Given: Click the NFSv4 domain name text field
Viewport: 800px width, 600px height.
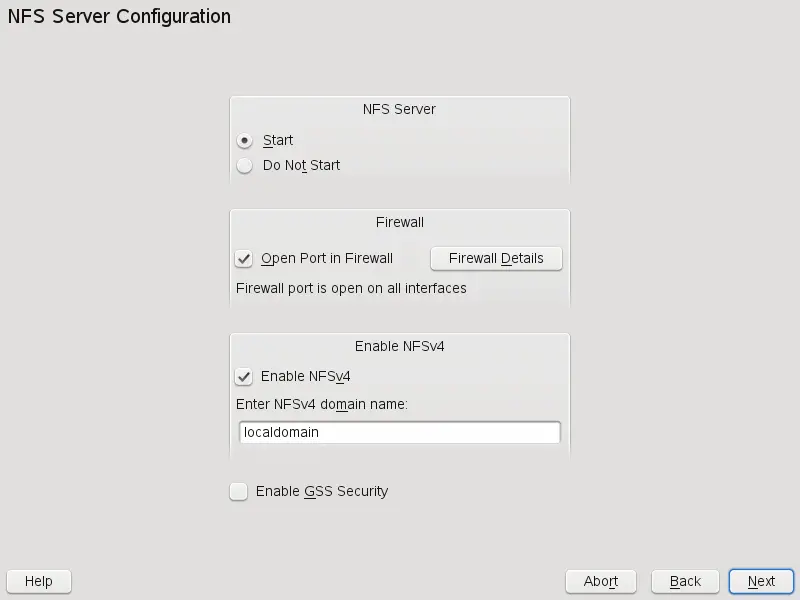Looking at the screenshot, I should point(400,433).
